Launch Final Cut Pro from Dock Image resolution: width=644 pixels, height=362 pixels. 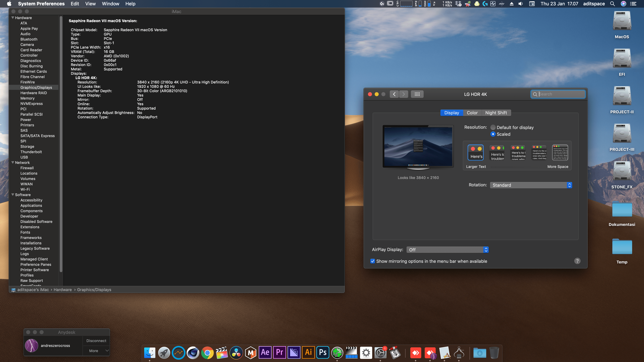click(x=222, y=353)
